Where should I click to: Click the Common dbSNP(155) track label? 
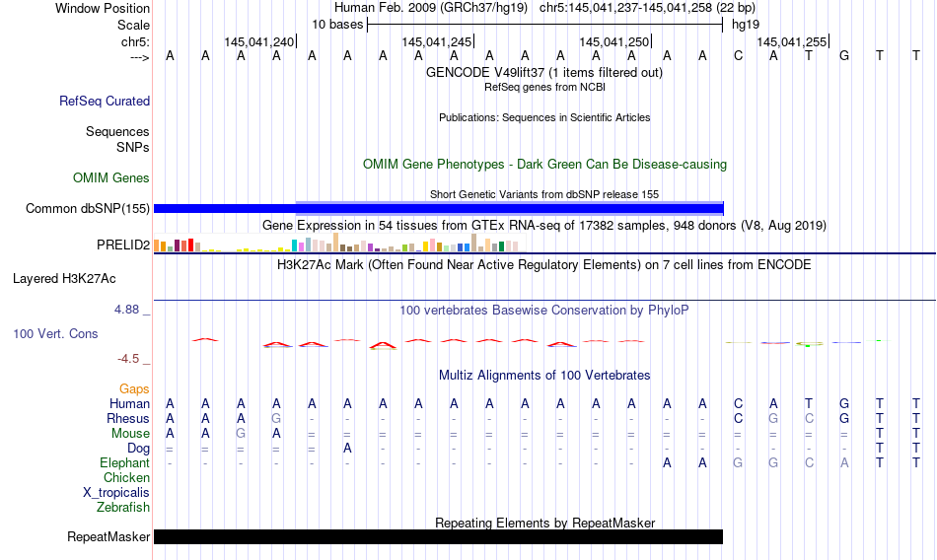[x=88, y=209]
